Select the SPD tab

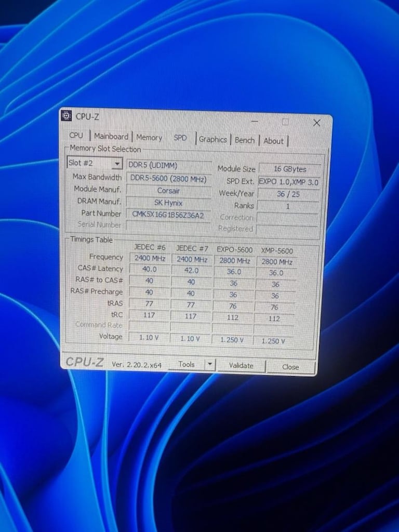click(x=180, y=138)
